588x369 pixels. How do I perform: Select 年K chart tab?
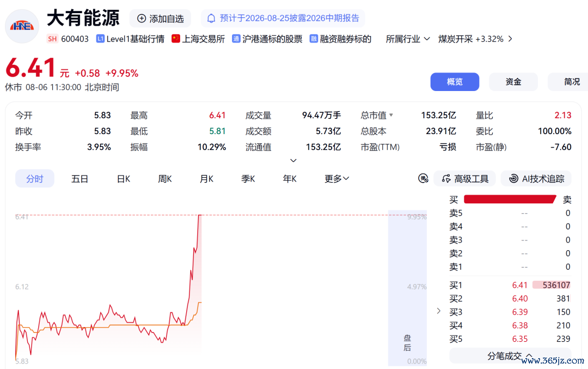290,179
